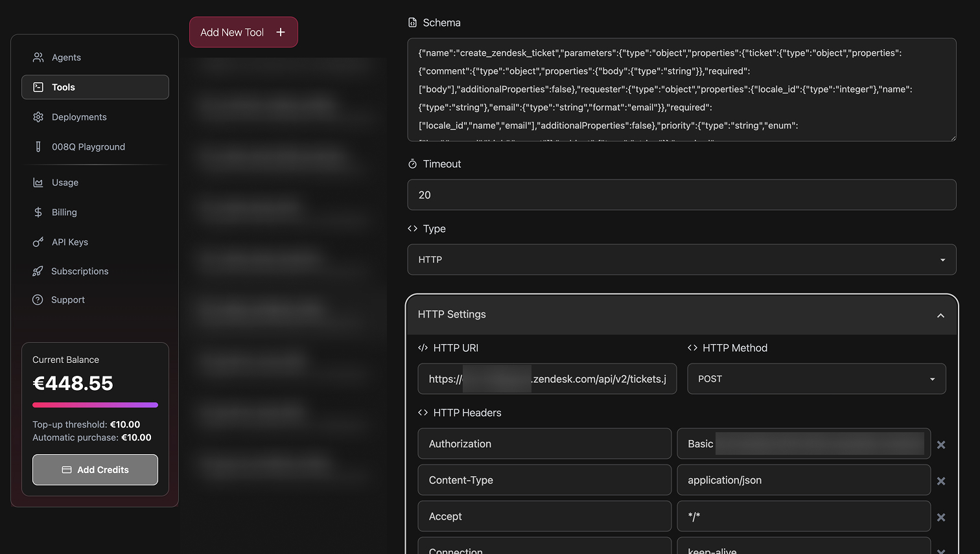Click the 008Q Playground test tube icon
Screen dimensions: 980x554
coord(38,147)
